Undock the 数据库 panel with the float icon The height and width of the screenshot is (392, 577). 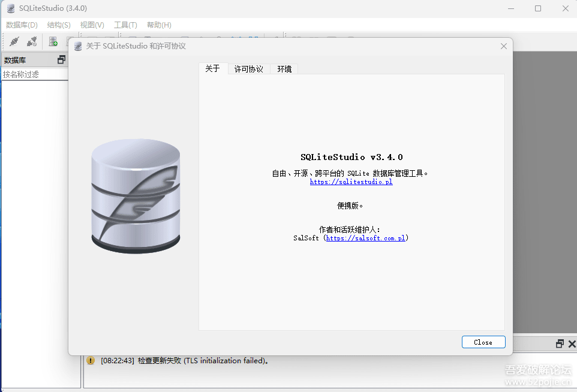pyautogui.click(x=61, y=59)
